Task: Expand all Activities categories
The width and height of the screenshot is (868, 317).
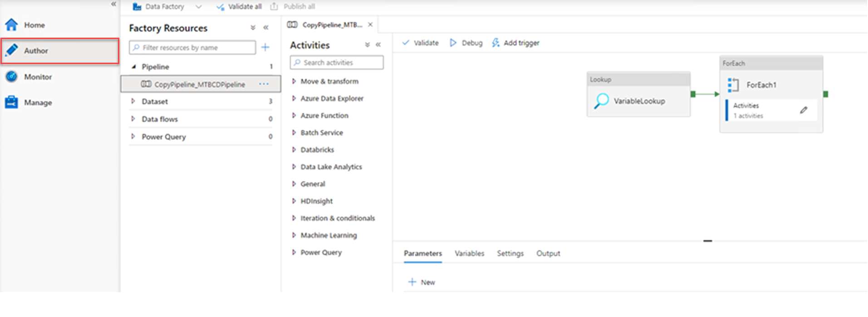Action: [x=367, y=45]
